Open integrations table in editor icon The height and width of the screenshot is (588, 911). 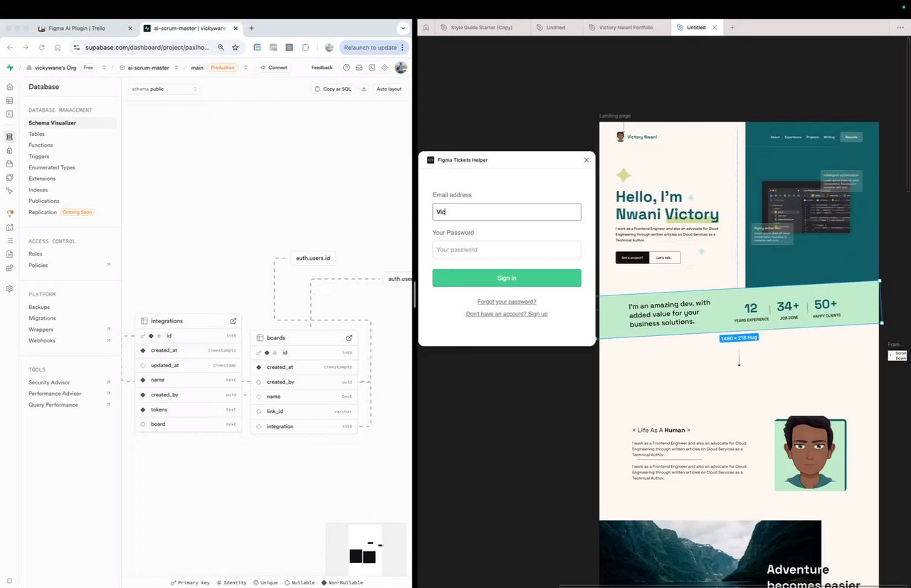(233, 321)
